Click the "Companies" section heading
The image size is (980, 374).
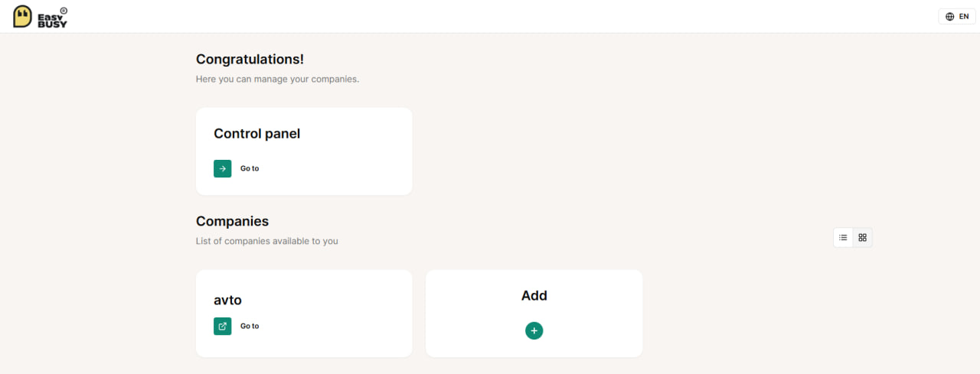pyautogui.click(x=232, y=222)
